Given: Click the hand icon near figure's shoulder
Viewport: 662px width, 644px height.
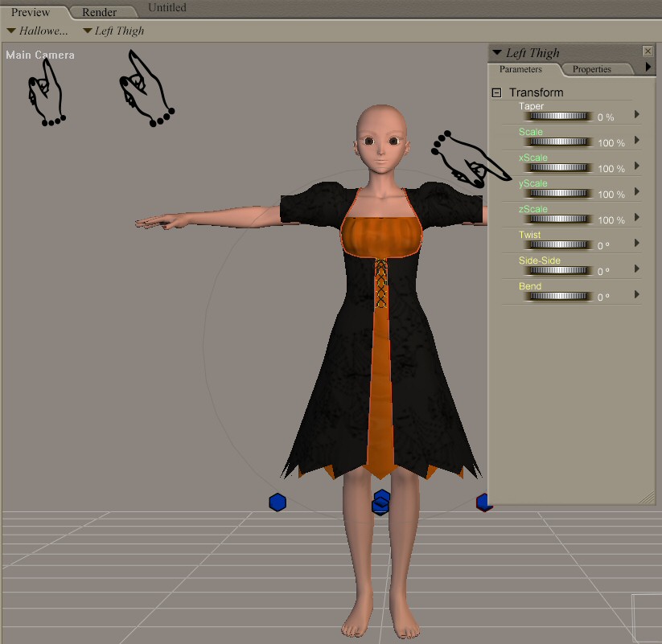Looking at the screenshot, I should click(470, 159).
